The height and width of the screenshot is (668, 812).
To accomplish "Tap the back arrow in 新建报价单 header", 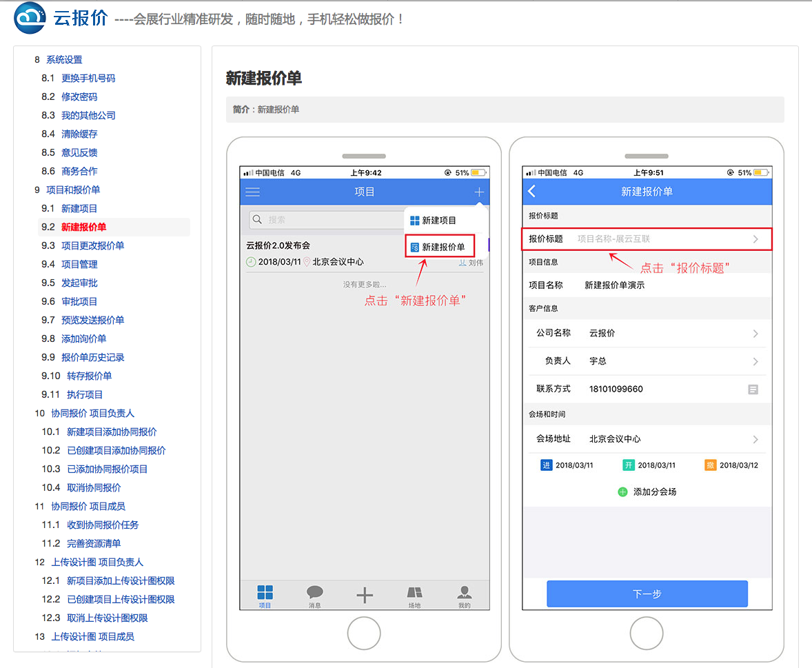I will tap(532, 191).
